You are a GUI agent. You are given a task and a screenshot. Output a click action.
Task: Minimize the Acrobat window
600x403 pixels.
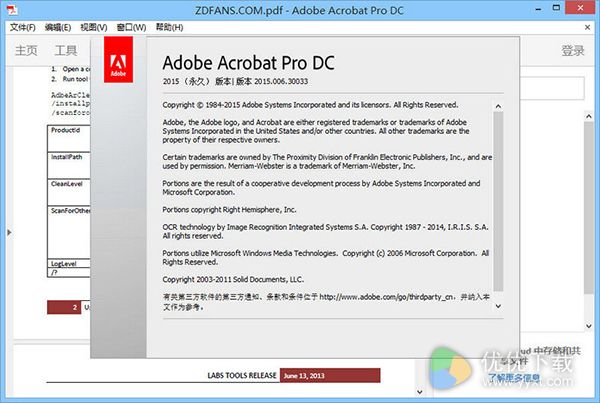(x=538, y=8)
